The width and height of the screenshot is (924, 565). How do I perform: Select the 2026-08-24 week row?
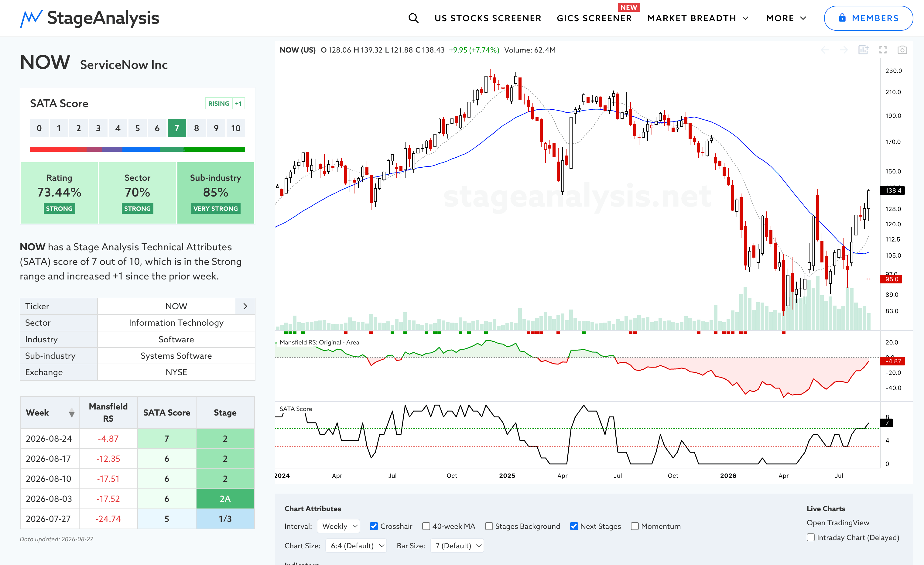pos(137,439)
